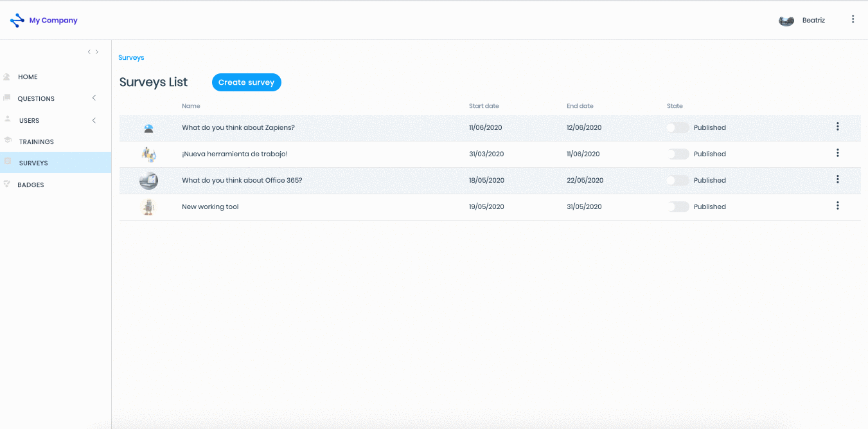Viewport: 868px width, 429px height.
Task: Click the Create survey button
Action: pyautogui.click(x=247, y=82)
